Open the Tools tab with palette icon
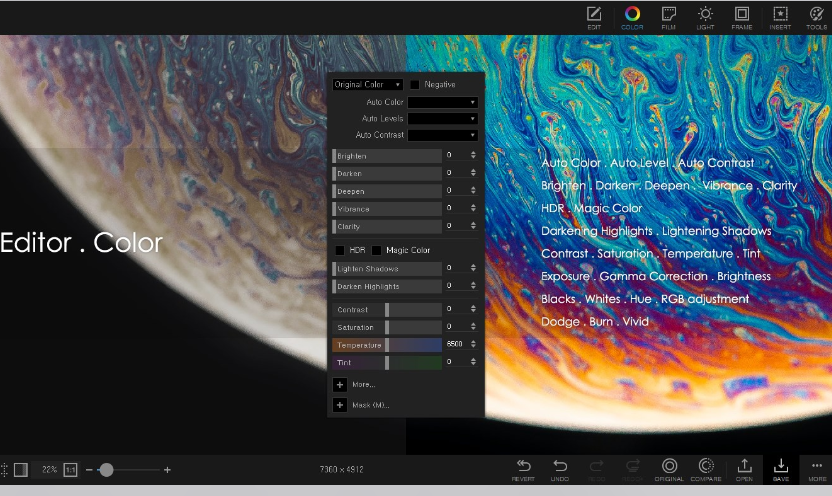 point(816,18)
